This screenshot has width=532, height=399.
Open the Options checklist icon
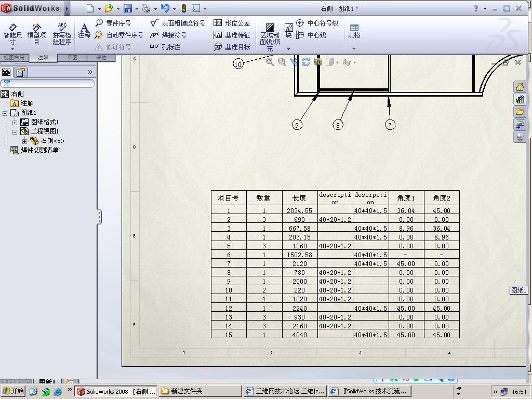tap(196, 8)
